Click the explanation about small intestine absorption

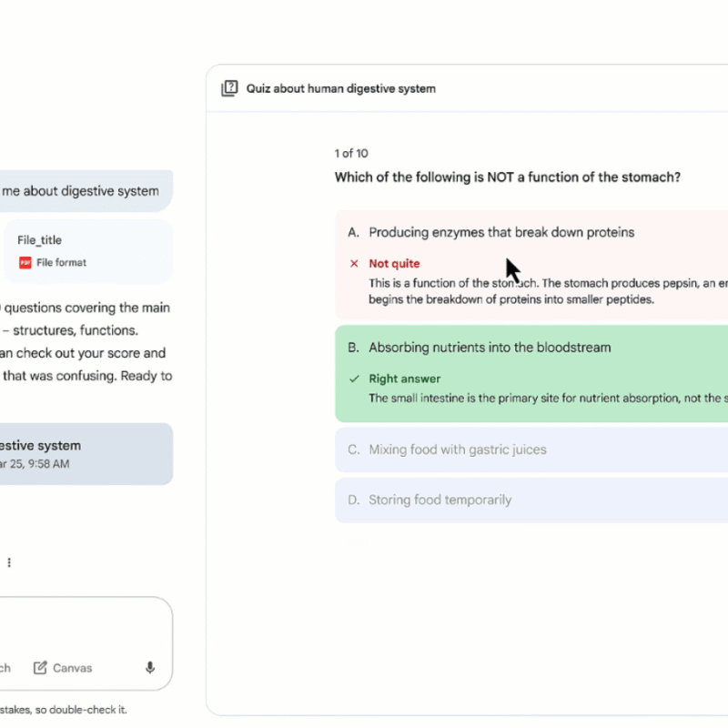pos(548,399)
